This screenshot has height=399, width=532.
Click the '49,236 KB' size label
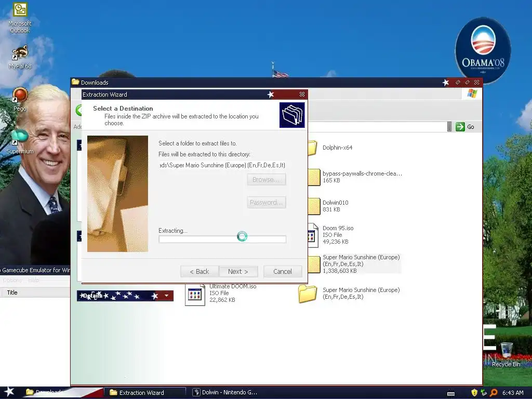[336, 242]
